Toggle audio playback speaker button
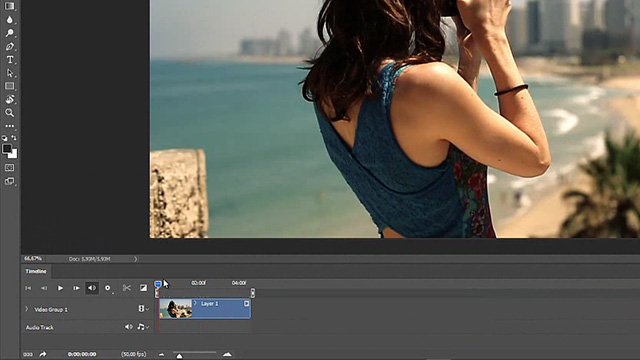640x360 pixels. pyautogui.click(x=92, y=288)
